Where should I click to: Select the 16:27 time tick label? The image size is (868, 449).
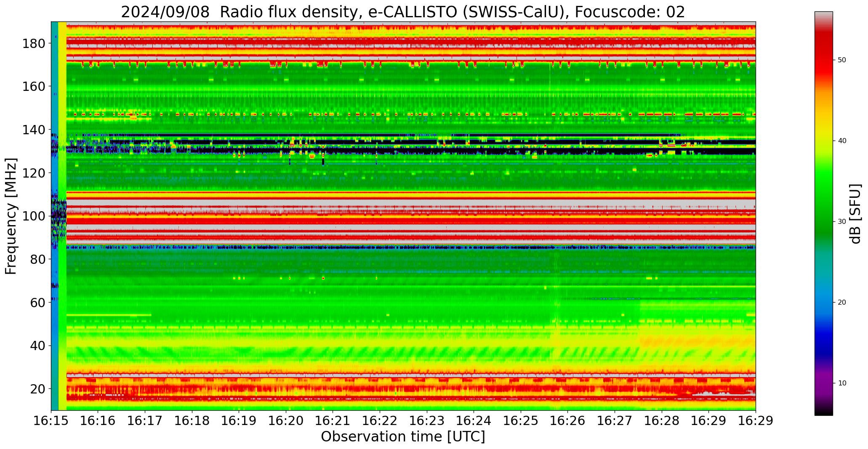615,420
